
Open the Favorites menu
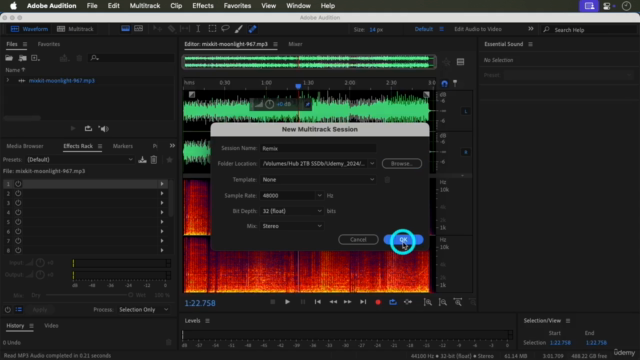tap(237, 6)
